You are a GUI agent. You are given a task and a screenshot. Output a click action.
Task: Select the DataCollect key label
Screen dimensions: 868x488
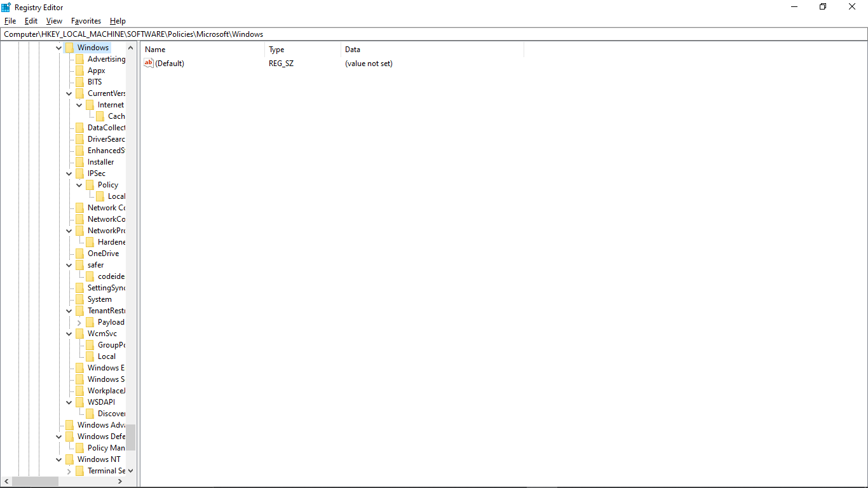(x=106, y=128)
